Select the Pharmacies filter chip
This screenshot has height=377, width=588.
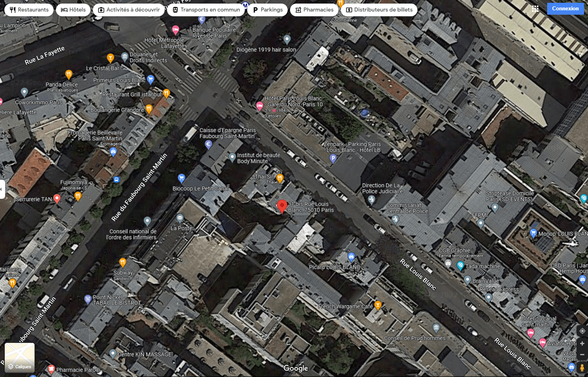point(314,10)
